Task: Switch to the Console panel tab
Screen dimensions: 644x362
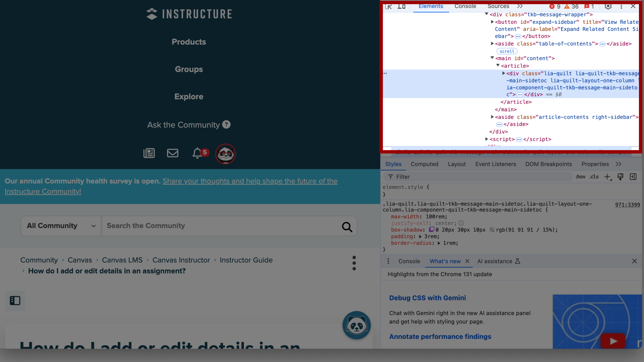Action: (465, 6)
